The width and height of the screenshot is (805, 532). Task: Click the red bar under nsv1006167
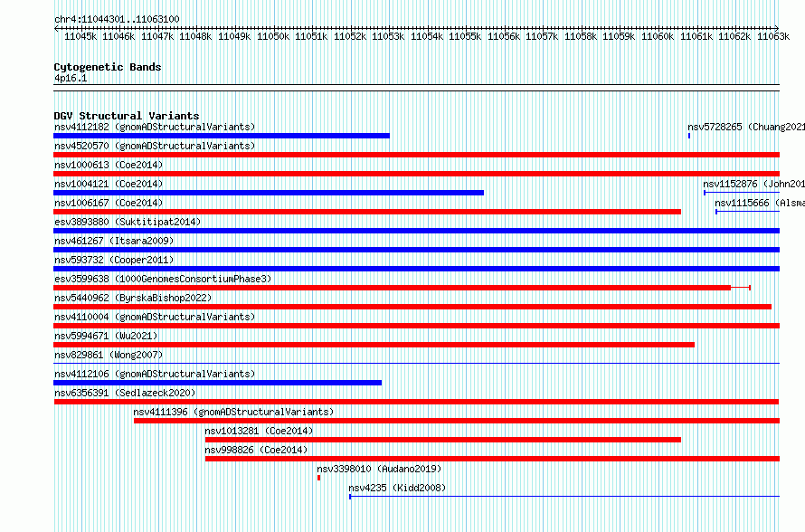[367, 212]
